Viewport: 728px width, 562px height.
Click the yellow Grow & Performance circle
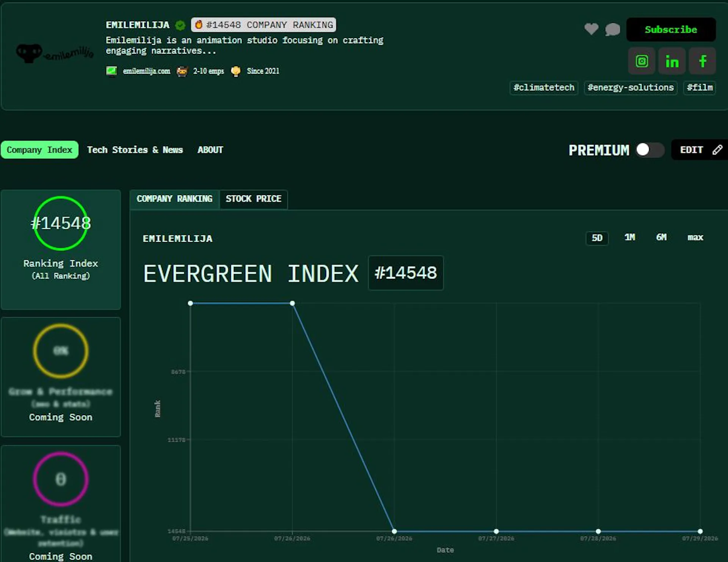pyautogui.click(x=61, y=351)
